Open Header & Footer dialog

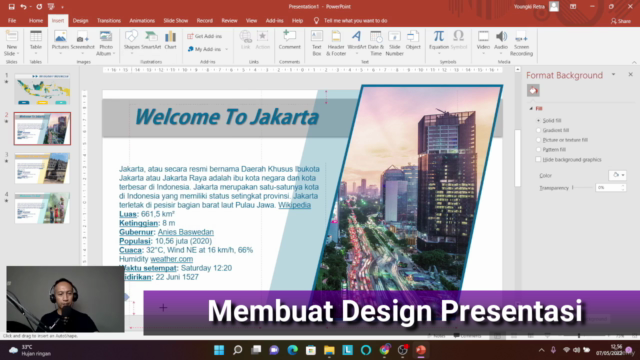pos(336,43)
